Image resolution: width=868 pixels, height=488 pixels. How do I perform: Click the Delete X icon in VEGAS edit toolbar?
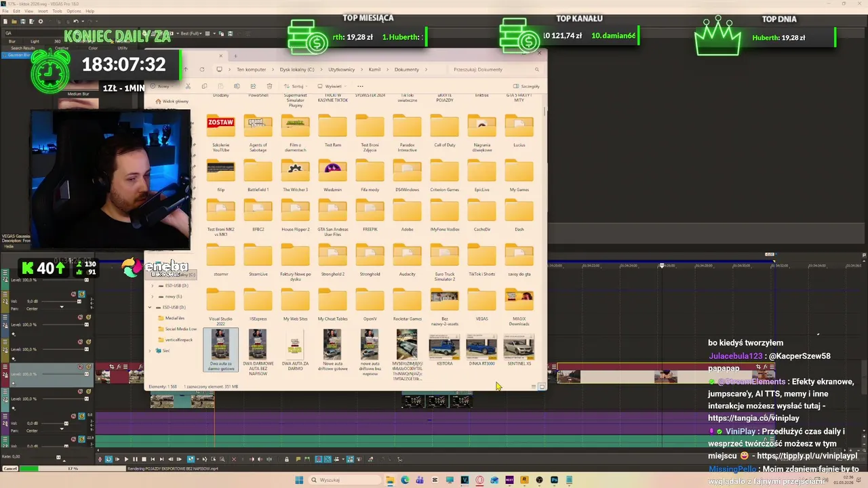234,460
